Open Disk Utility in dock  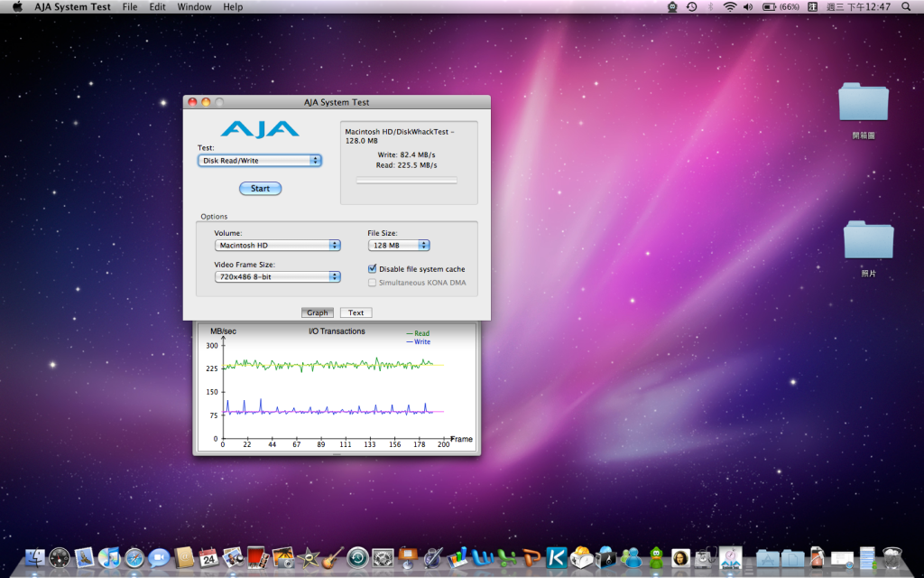(706, 556)
